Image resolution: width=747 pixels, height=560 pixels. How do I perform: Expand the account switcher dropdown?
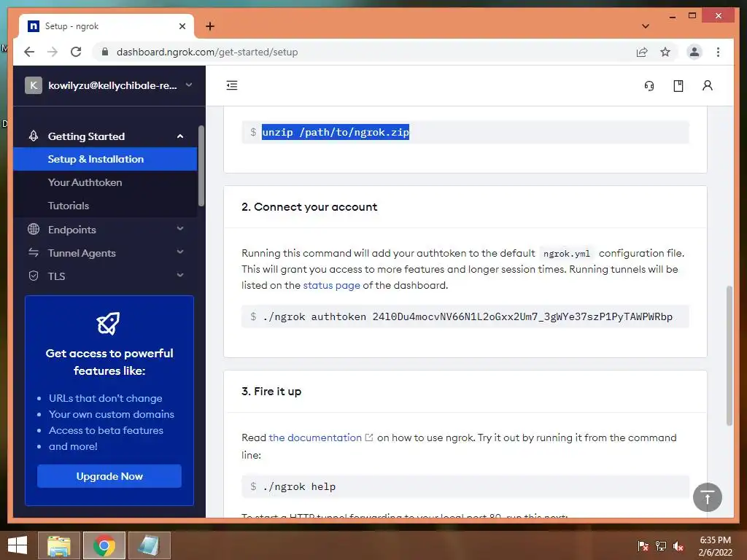[189, 85]
